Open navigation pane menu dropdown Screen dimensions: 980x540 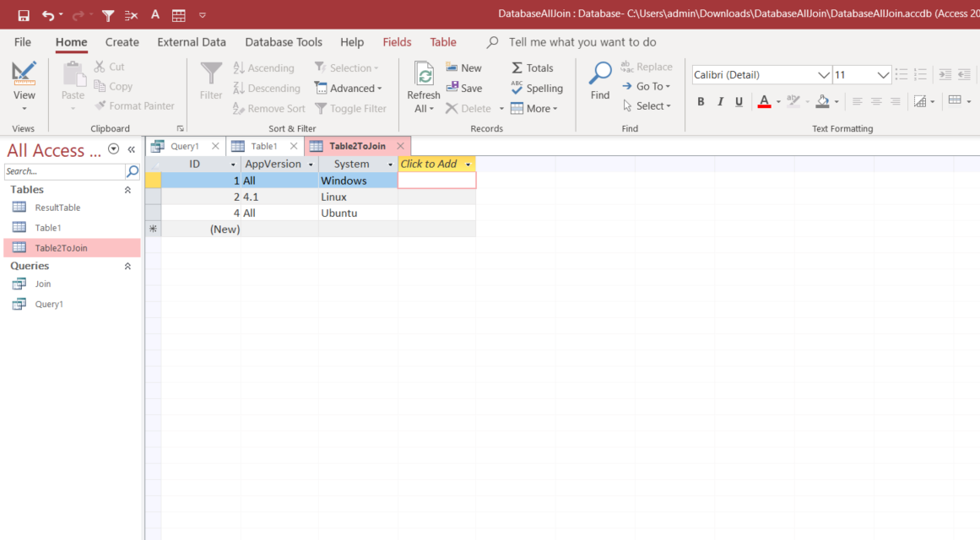coord(113,149)
